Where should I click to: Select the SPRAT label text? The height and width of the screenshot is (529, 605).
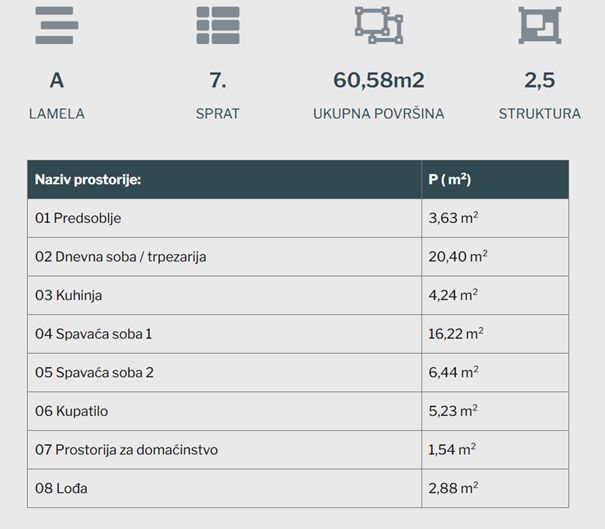[218, 114]
